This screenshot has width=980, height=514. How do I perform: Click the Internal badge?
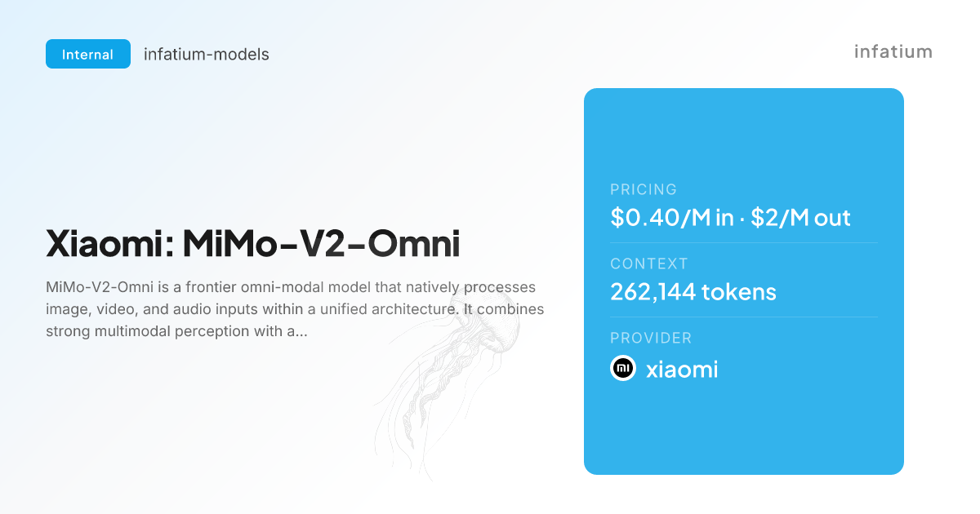[88, 54]
